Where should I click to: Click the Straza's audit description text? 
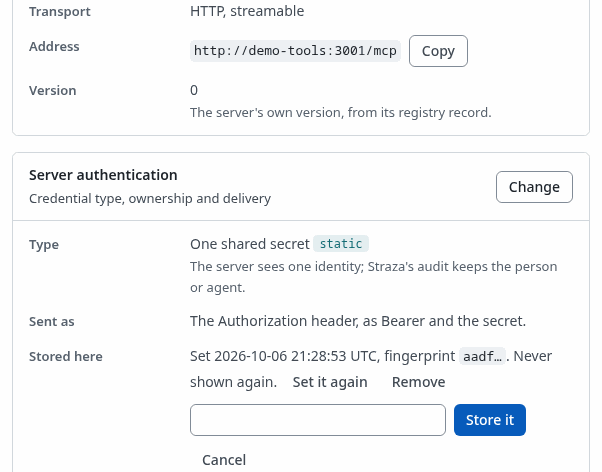pyautogui.click(x=374, y=277)
